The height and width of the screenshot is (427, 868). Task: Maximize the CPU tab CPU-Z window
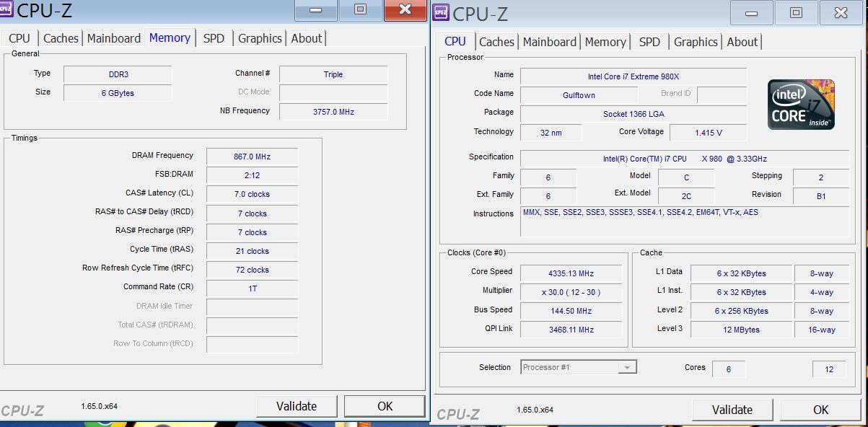(x=796, y=13)
